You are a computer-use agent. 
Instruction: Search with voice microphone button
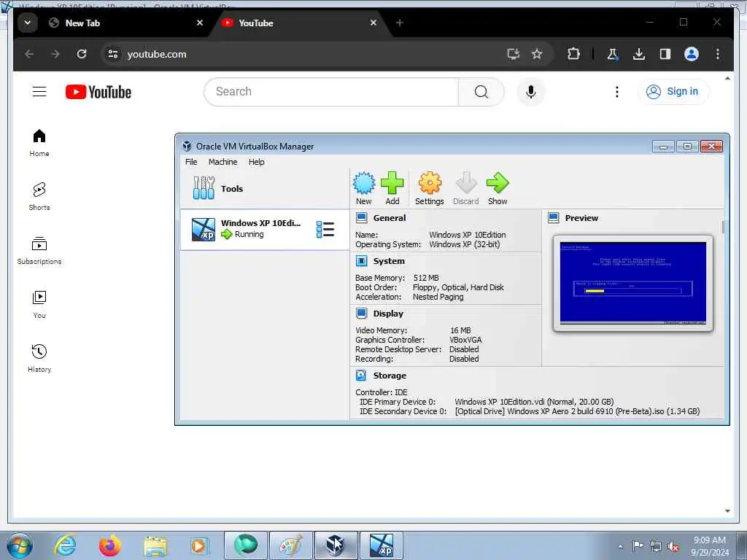pyautogui.click(x=531, y=91)
